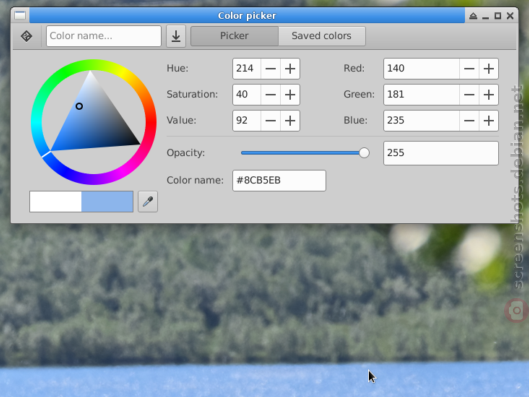The height and width of the screenshot is (397, 529).
Task: Decrease Value with minus button
Action: pos(271,121)
